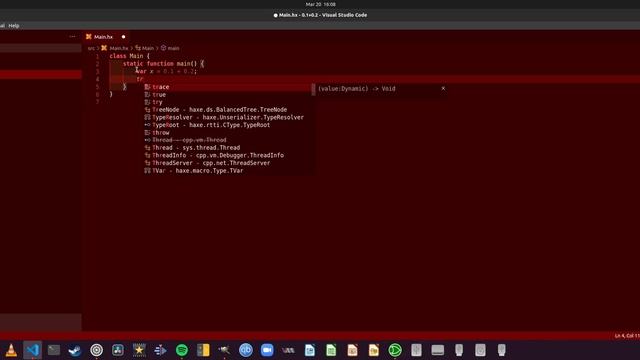
Task: Click the class icon in Main breadcrumb
Action: (x=138, y=48)
